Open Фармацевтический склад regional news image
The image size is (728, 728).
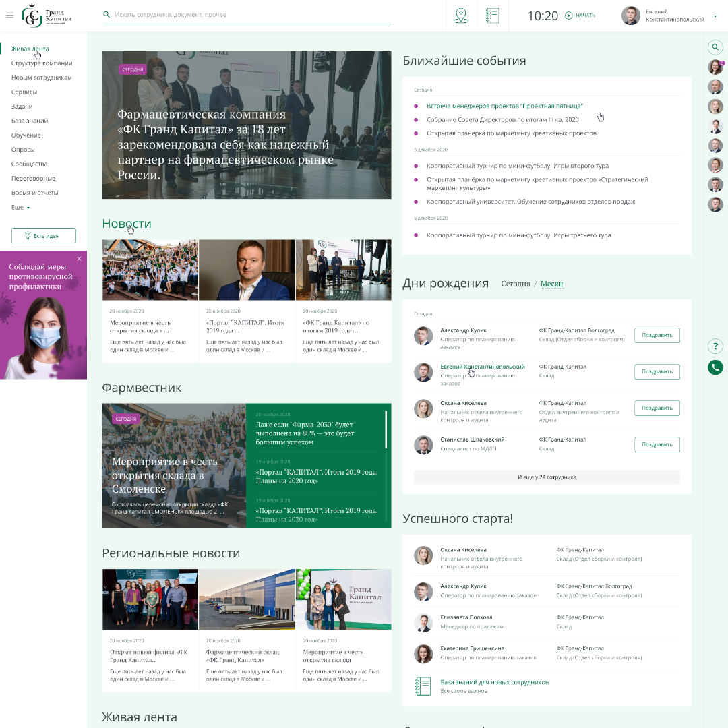(x=247, y=599)
